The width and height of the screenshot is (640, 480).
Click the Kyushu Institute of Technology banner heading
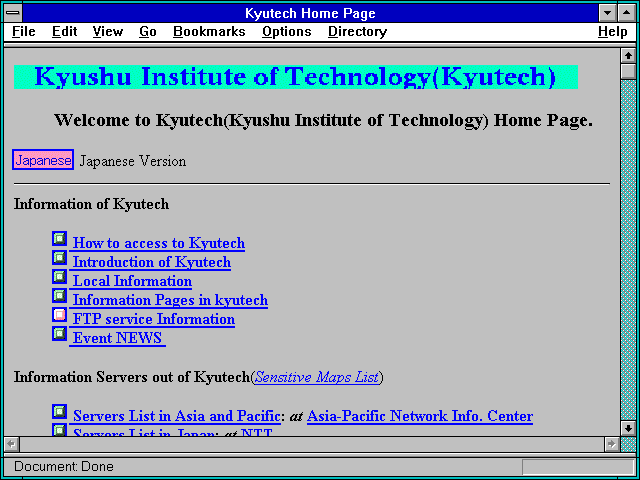pos(296,77)
